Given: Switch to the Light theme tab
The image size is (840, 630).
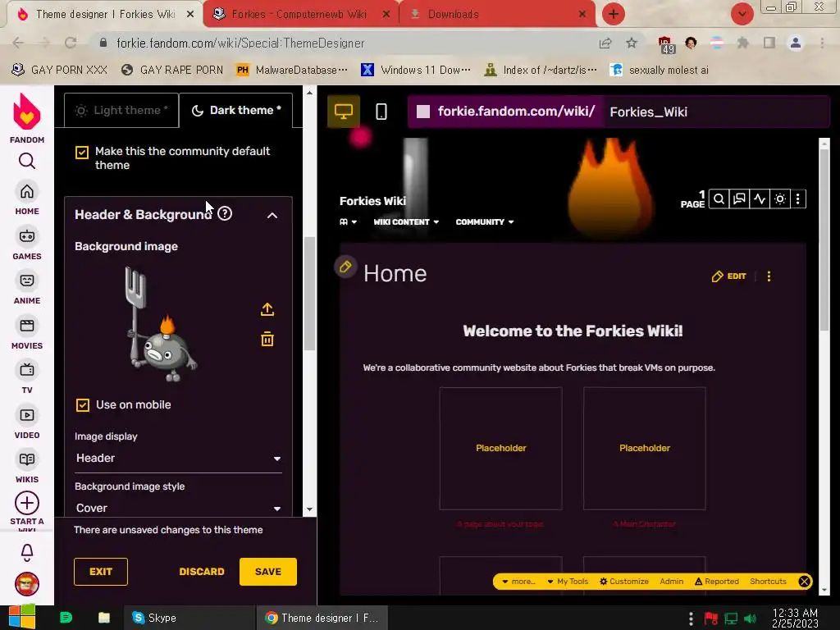Looking at the screenshot, I should coord(121,111).
